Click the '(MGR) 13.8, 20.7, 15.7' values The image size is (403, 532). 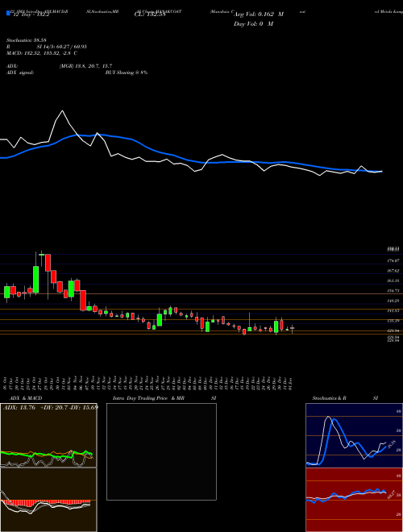tap(85, 66)
